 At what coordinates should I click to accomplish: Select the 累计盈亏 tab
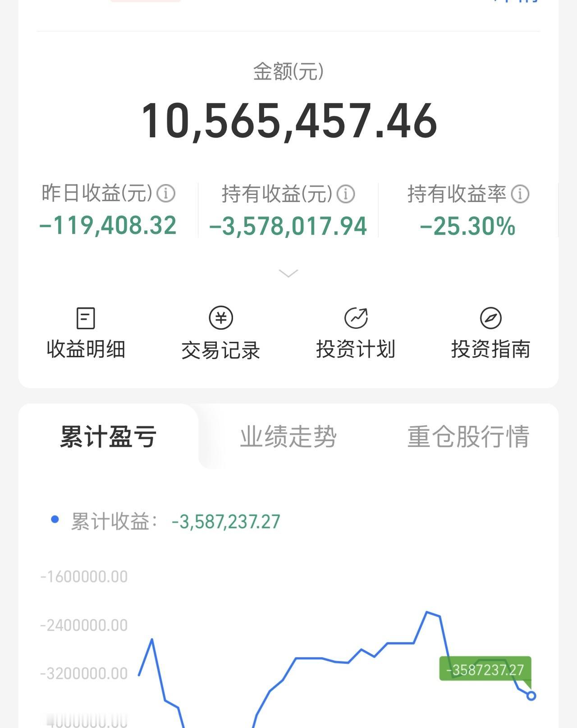coord(108,437)
